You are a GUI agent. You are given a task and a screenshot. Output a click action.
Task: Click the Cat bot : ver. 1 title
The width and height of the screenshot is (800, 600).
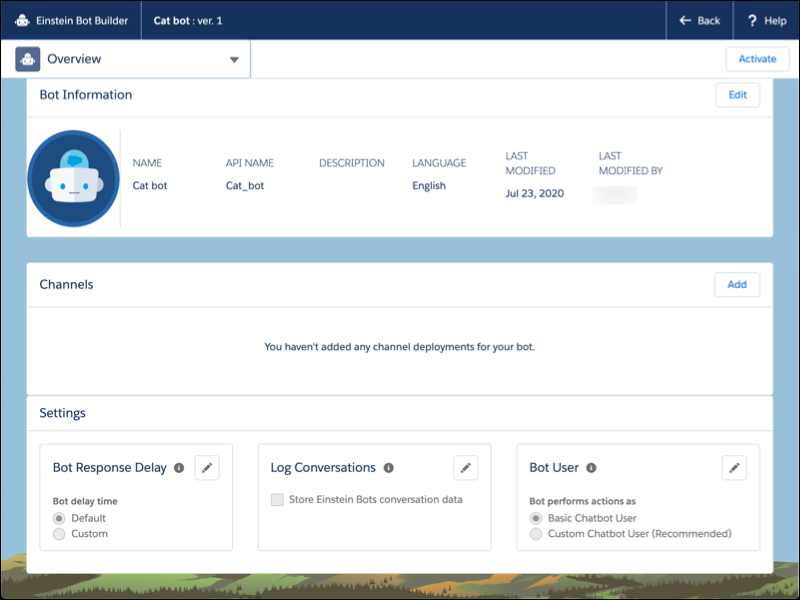click(188, 21)
